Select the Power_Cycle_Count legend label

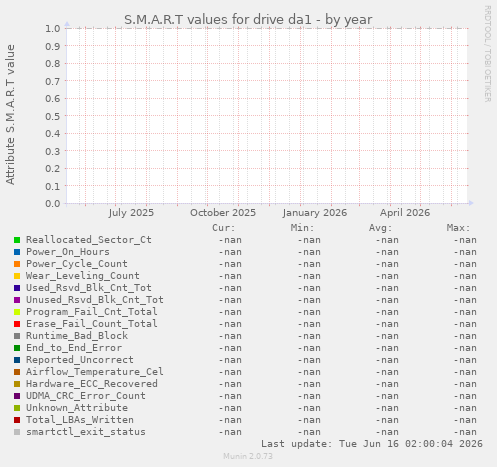click(x=77, y=264)
